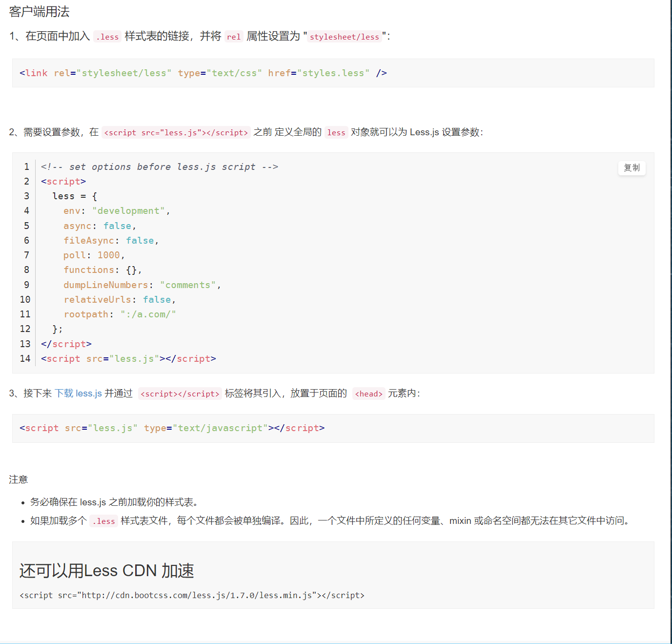Select the link stylesheet code block
The height and width of the screenshot is (644, 672).
tap(203, 73)
